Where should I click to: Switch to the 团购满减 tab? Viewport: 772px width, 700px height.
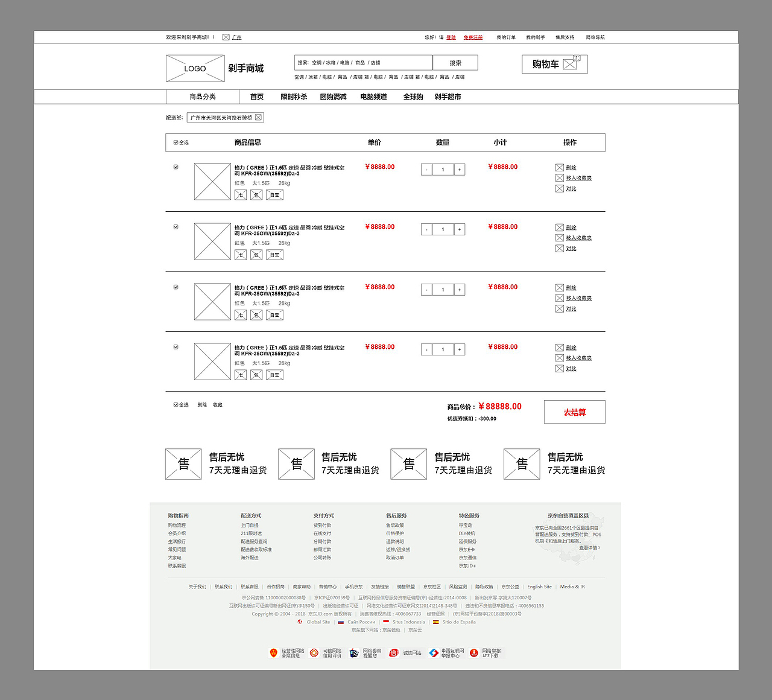coord(333,97)
